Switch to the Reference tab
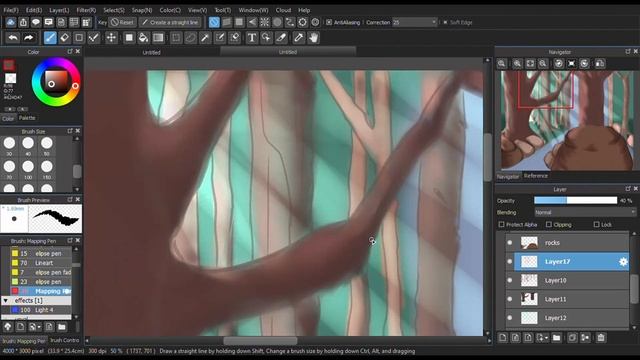Image resolution: width=640 pixels, height=360 pixels. (x=536, y=176)
